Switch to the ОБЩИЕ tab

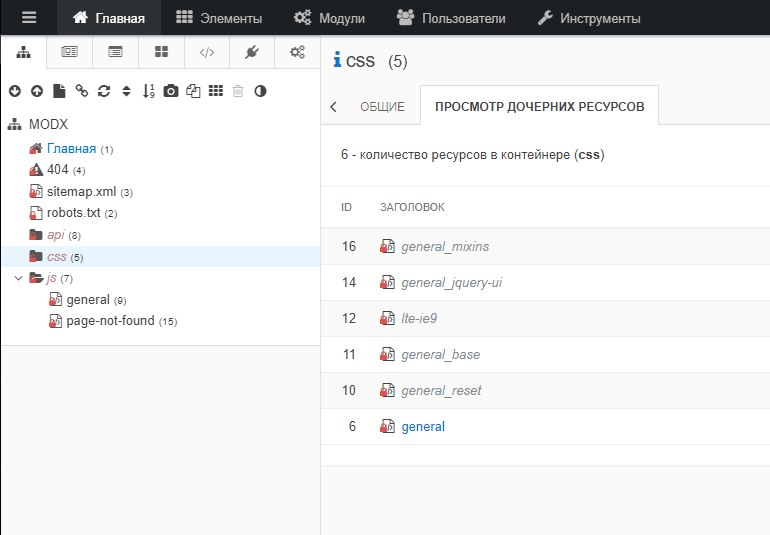coord(382,107)
